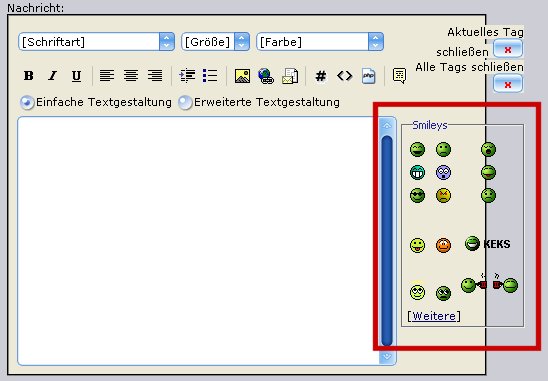Toggle bold formatting with B icon

[x=29, y=76]
